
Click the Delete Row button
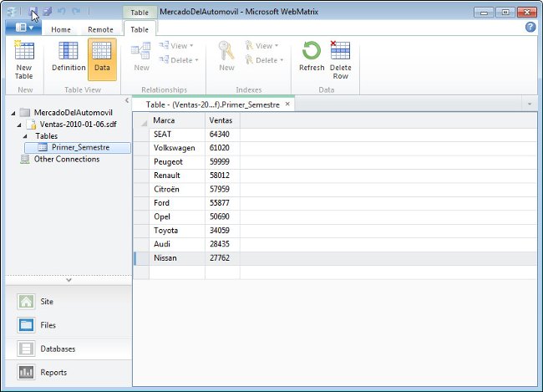[340, 60]
